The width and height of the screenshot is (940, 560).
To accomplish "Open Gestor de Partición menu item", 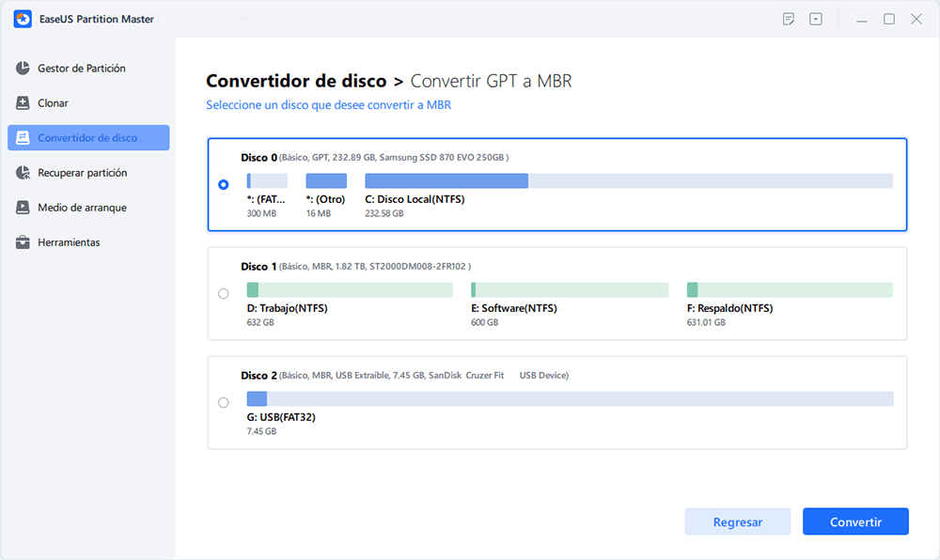I will (x=88, y=68).
